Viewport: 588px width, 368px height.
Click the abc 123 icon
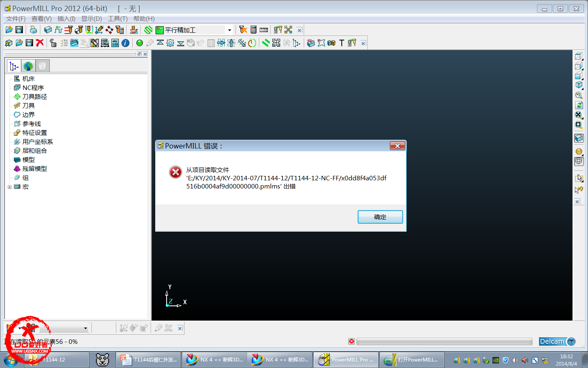coord(115,43)
